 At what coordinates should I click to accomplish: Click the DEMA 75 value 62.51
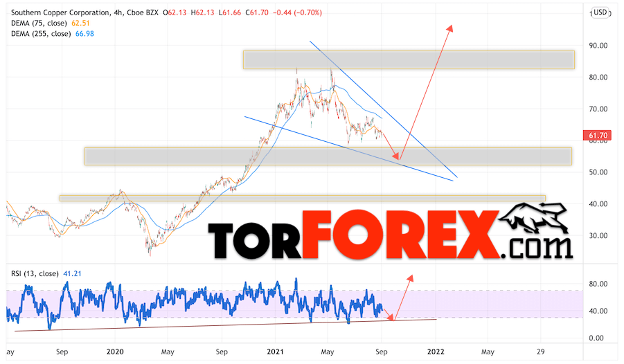coord(80,23)
